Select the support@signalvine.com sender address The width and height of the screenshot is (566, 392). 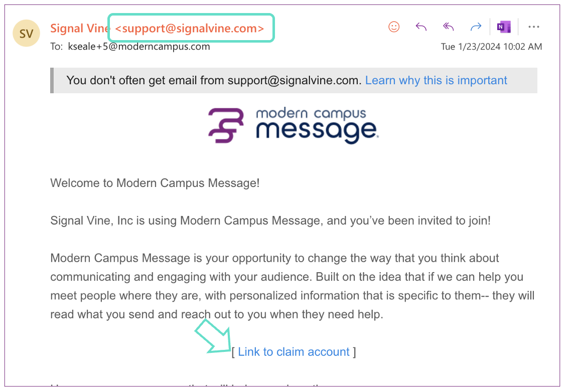190,29
